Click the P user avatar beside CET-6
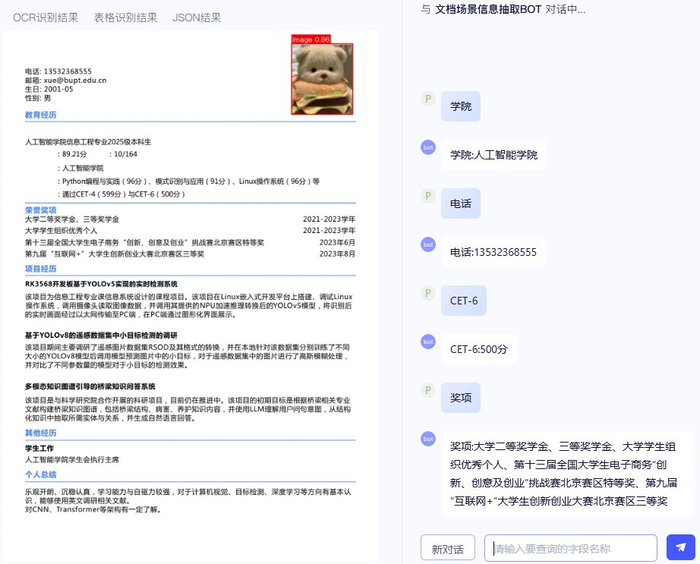700x564 pixels. [x=428, y=293]
